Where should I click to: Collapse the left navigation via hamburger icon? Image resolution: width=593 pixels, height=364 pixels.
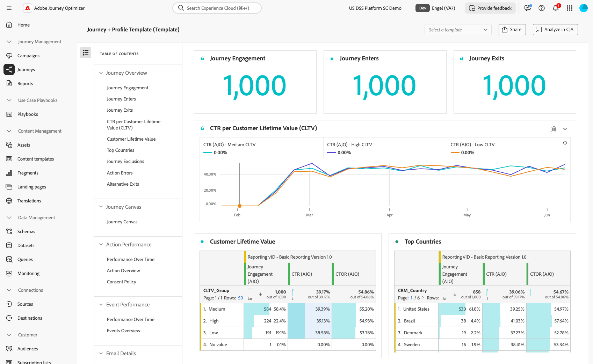(x=9, y=8)
